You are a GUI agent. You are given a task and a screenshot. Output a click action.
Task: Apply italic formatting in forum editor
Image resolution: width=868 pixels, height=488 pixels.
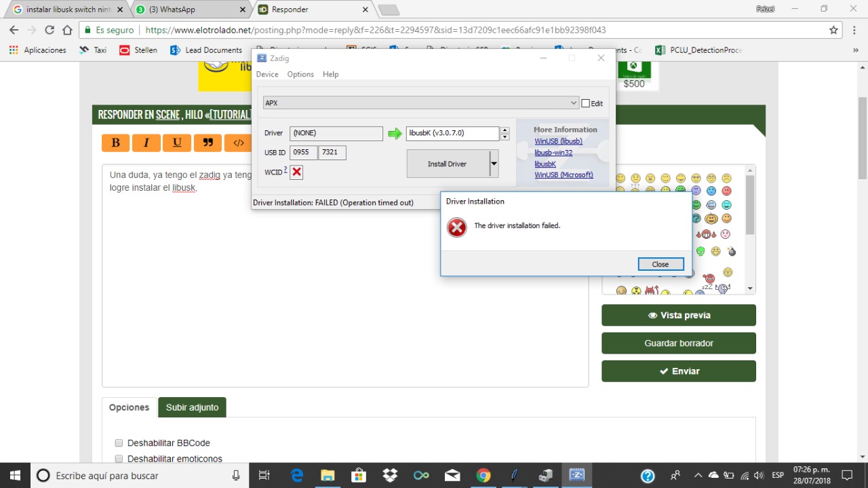pyautogui.click(x=146, y=143)
